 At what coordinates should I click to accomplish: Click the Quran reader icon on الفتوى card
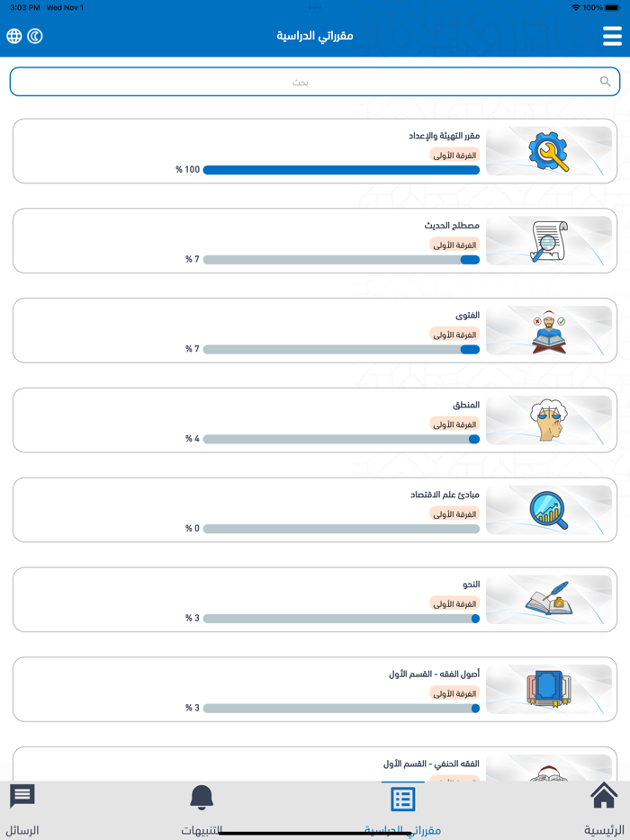(549, 330)
